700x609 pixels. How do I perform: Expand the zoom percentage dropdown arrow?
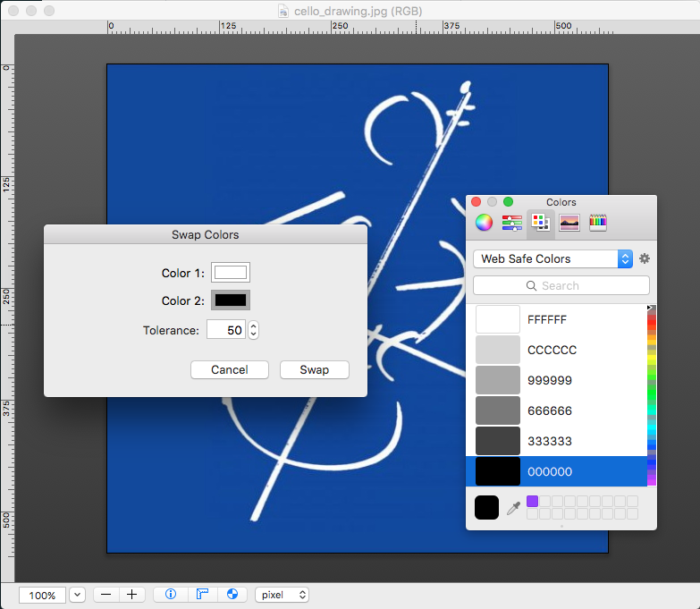click(77, 595)
